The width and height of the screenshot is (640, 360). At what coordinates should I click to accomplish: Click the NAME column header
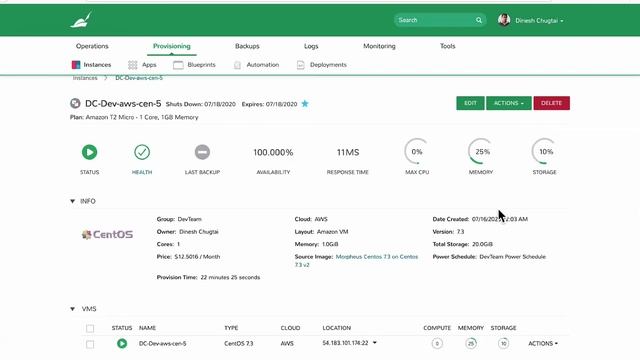coord(147,328)
